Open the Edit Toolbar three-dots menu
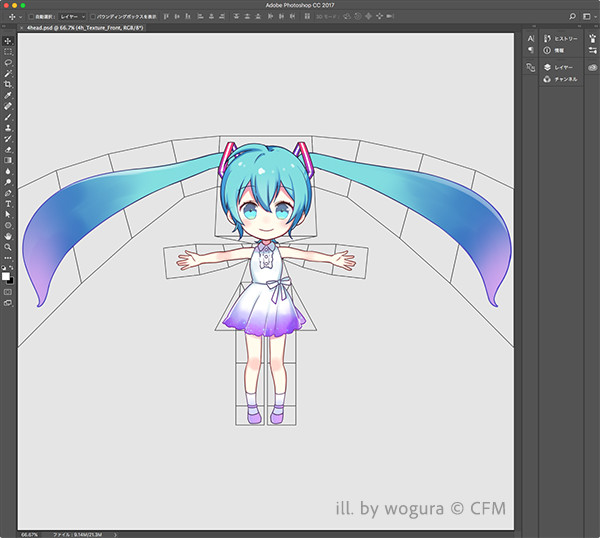 8,258
